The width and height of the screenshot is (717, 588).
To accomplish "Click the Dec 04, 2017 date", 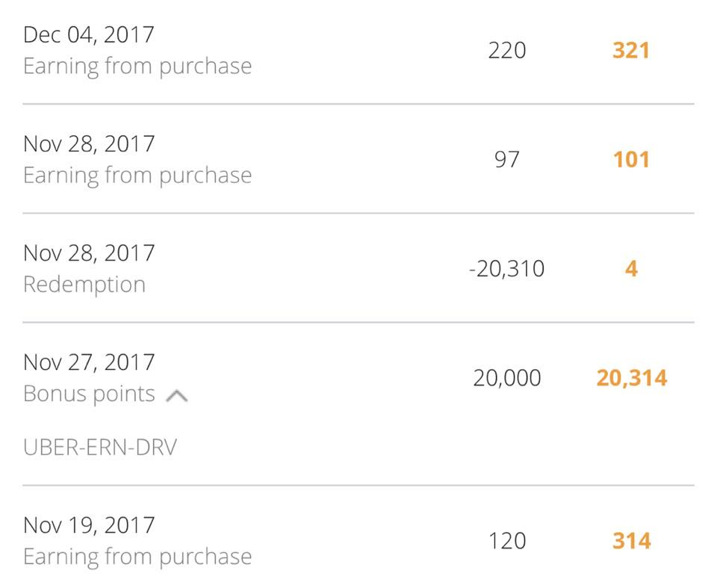I will (89, 34).
